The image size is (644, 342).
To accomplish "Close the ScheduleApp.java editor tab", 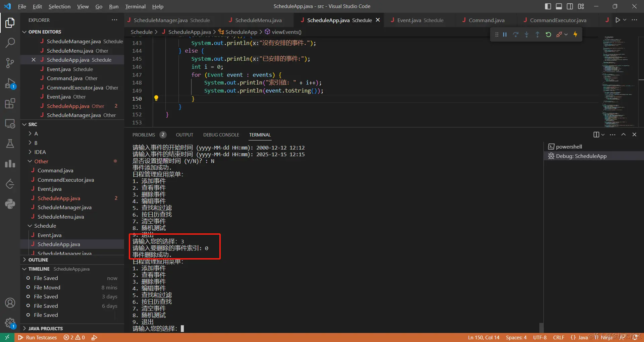I will tap(378, 20).
